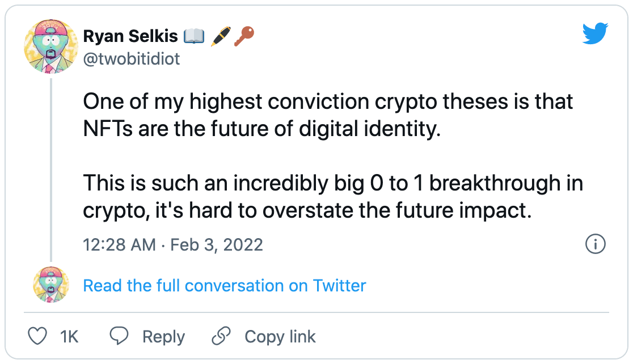Open the 12:28 AM Feb 3, 2022 timestamp

pos(173,245)
